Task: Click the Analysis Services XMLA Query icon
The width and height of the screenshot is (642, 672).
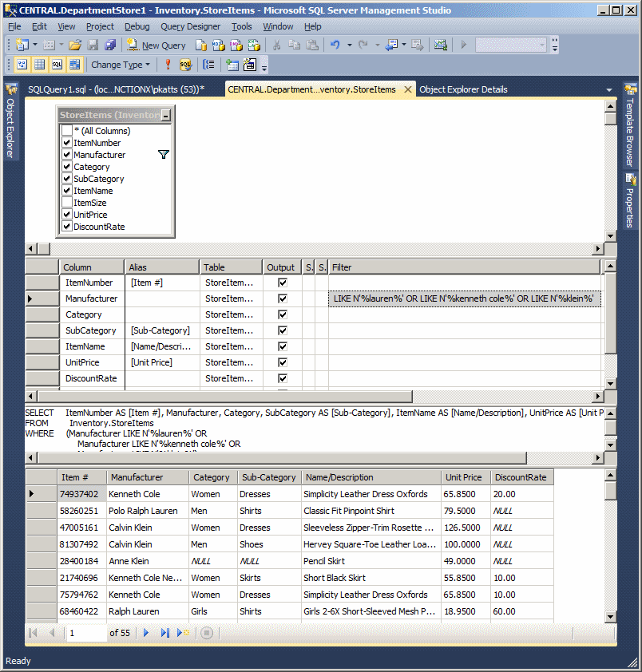Action: click(x=254, y=45)
